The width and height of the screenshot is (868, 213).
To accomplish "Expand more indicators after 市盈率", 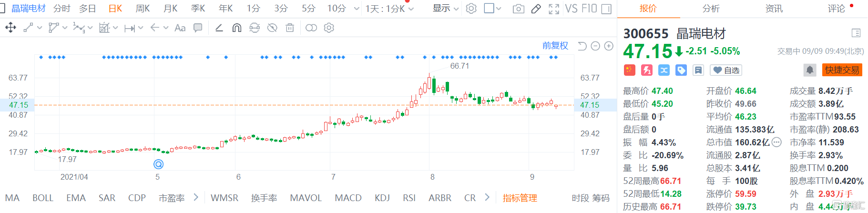I will pos(195,197).
